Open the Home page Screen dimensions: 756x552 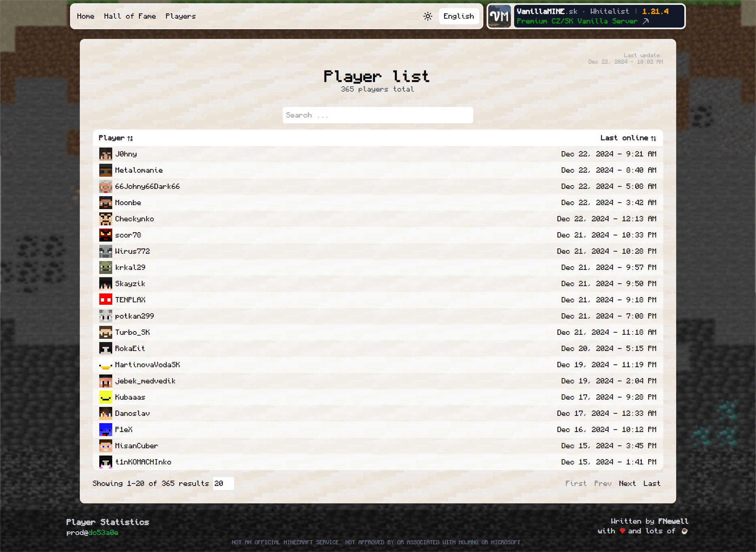pos(85,16)
